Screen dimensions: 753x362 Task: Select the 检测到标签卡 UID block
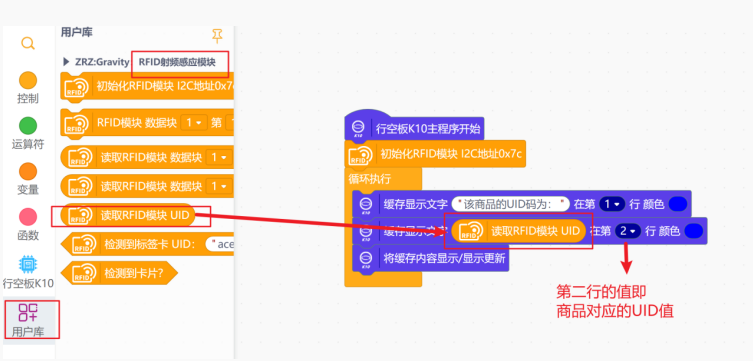click(147, 244)
